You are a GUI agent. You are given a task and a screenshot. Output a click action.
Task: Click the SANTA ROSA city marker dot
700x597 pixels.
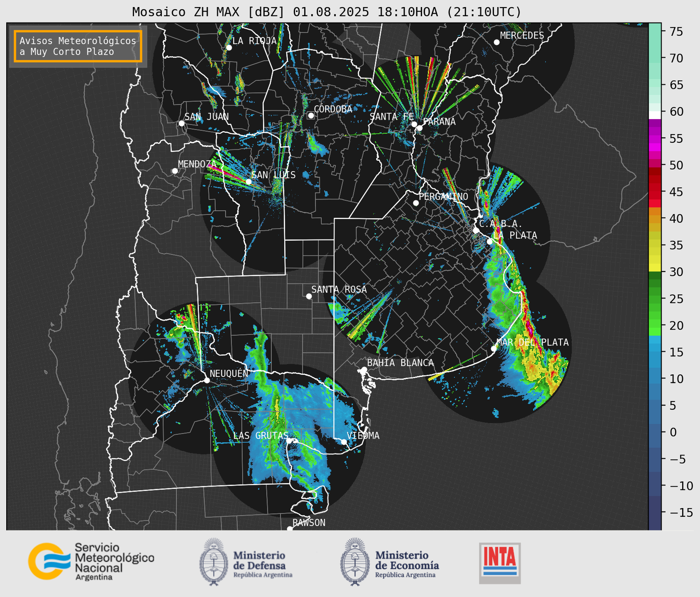click(309, 296)
